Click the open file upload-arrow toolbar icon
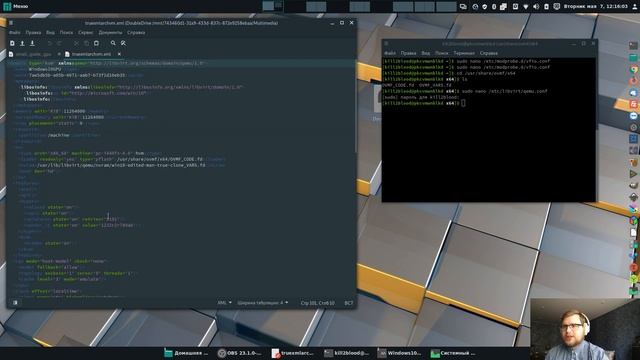 (22, 43)
